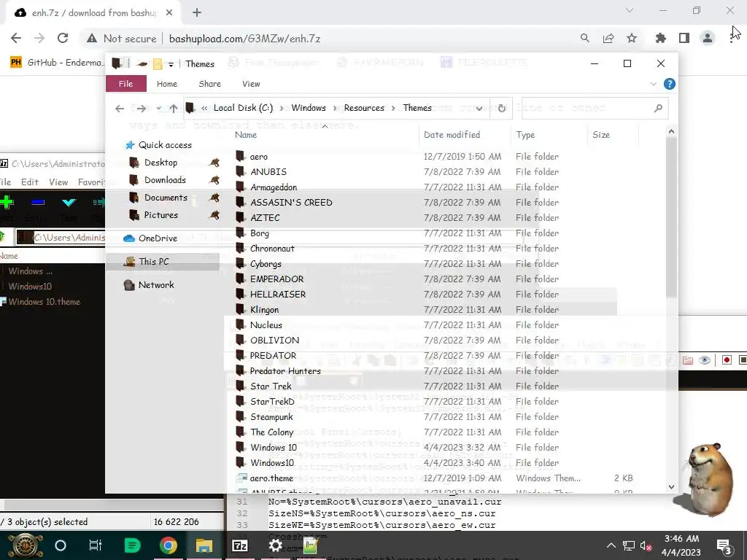
Task: Select Windows 10.theme in 7-Zip
Action: [x=44, y=301]
